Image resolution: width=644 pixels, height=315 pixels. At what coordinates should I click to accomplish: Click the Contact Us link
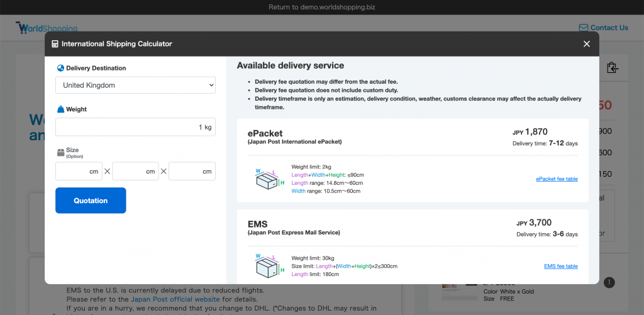point(609,28)
